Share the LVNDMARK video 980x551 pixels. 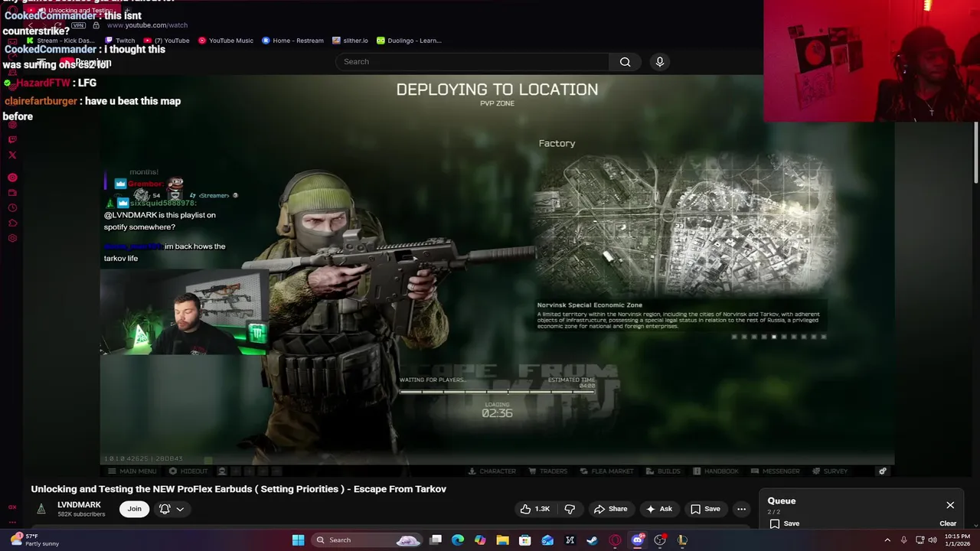click(610, 509)
